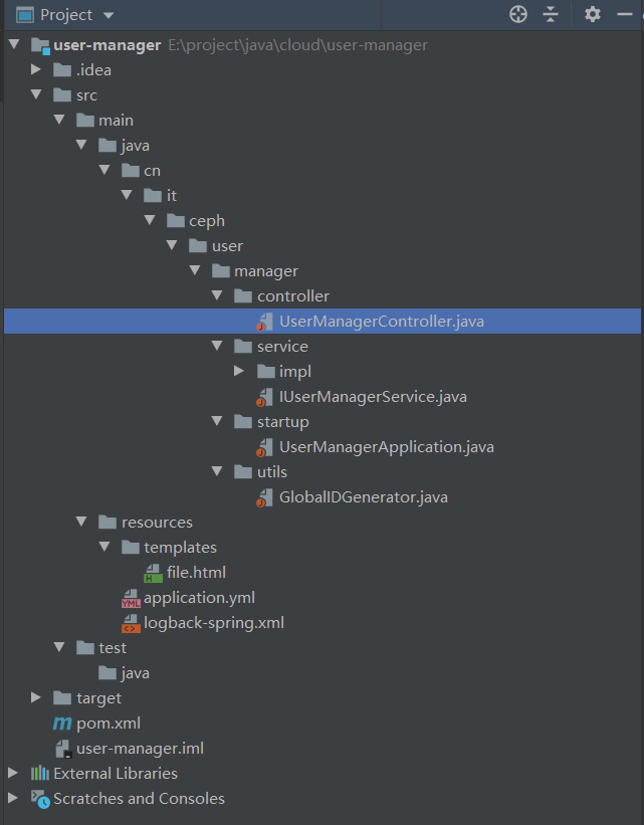Screen dimensions: 644x825
Task: Click the application.yml YML file icon
Action: tap(131, 598)
